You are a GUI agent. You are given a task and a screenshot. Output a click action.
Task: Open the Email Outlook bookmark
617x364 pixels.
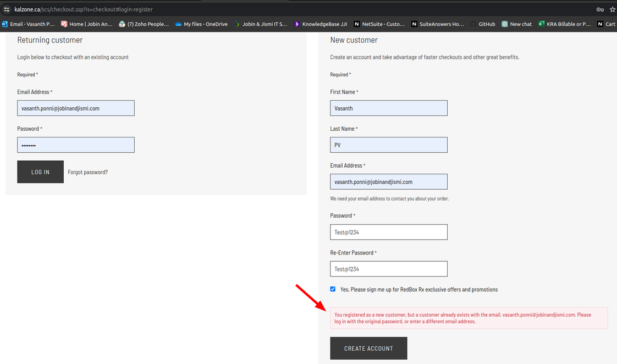point(29,24)
